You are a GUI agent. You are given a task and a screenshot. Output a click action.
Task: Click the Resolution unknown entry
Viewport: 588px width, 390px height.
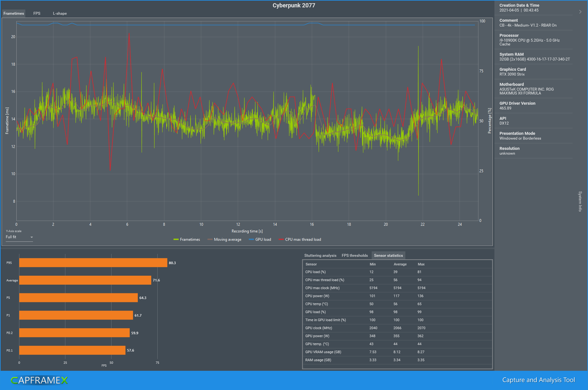(534, 151)
